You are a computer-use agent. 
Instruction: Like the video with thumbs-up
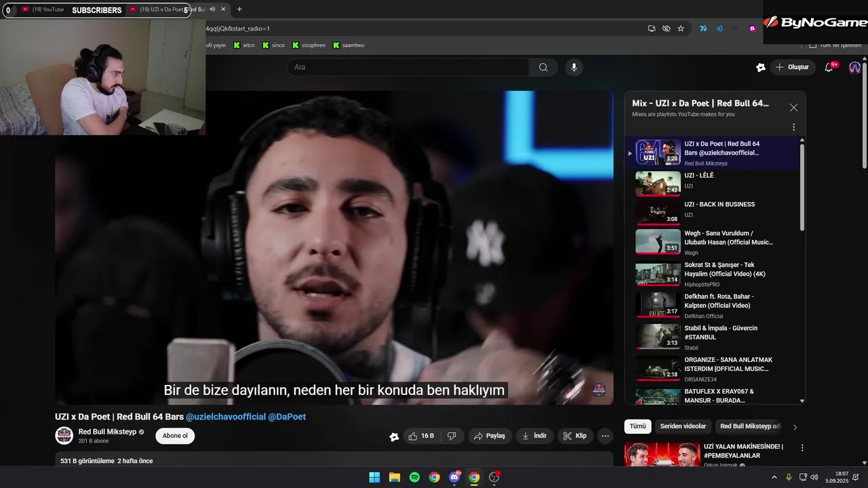click(x=421, y=436)
